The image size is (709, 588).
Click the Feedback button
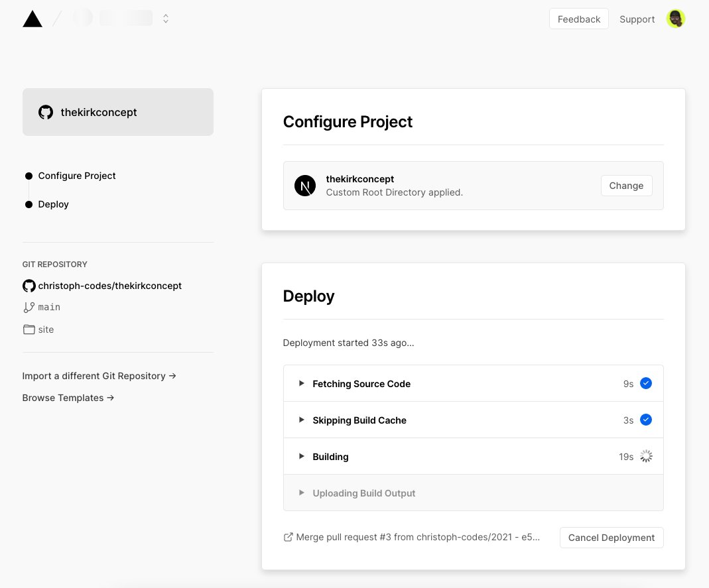click(579, 19)
